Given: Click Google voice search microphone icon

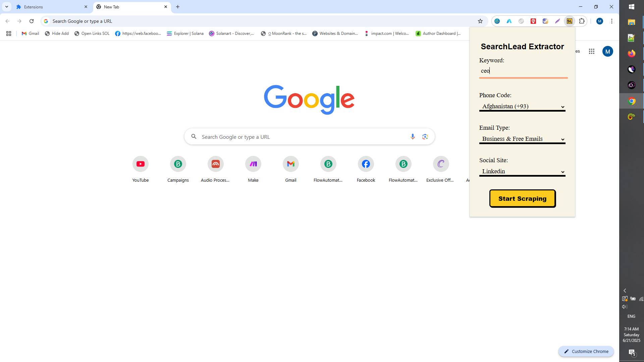Looking at the screenshot, I should point(412,136).
